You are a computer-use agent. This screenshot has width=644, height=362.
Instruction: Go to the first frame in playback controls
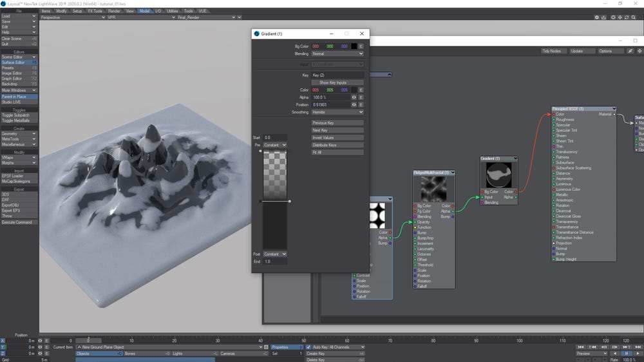[580, 347]
